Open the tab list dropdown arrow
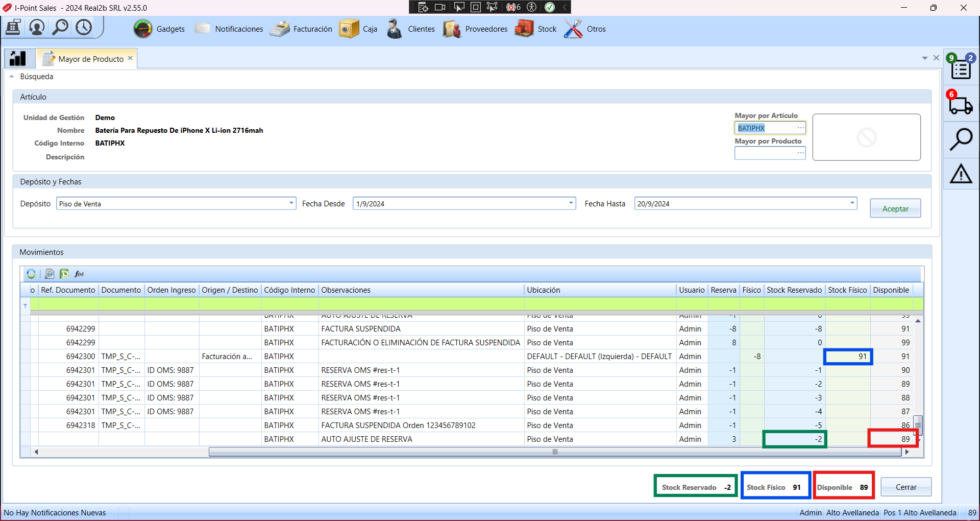Viewport: 980px width, 521px height. tap(925, 58)
